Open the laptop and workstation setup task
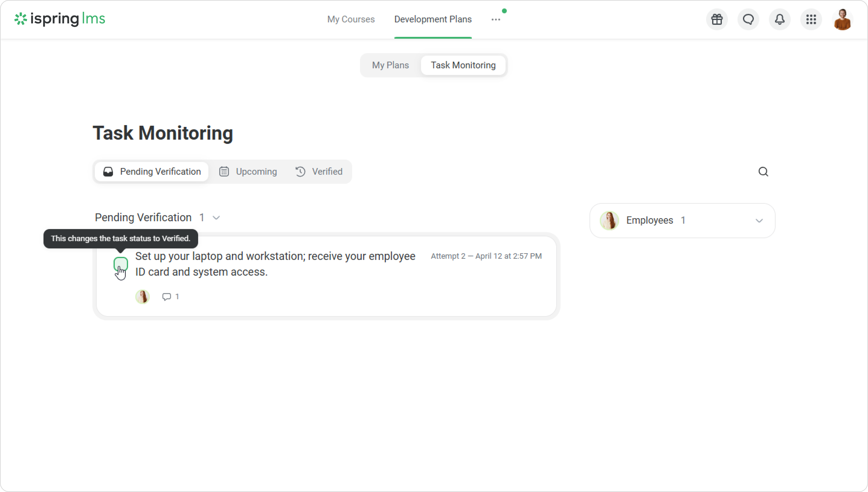This screenshot has height=492, width=868. point(275,264)
